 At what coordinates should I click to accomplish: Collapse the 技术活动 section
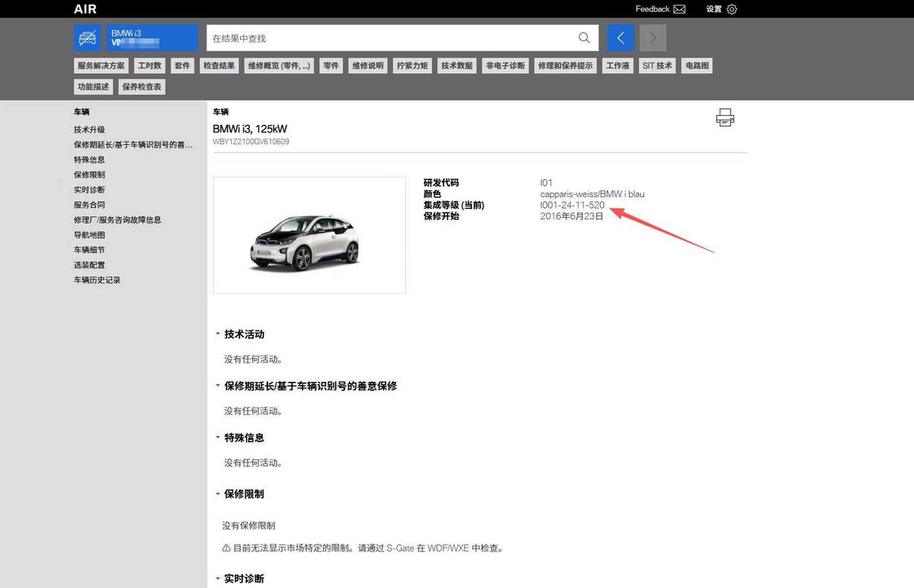pyautogui.click(x=218, y=334)
